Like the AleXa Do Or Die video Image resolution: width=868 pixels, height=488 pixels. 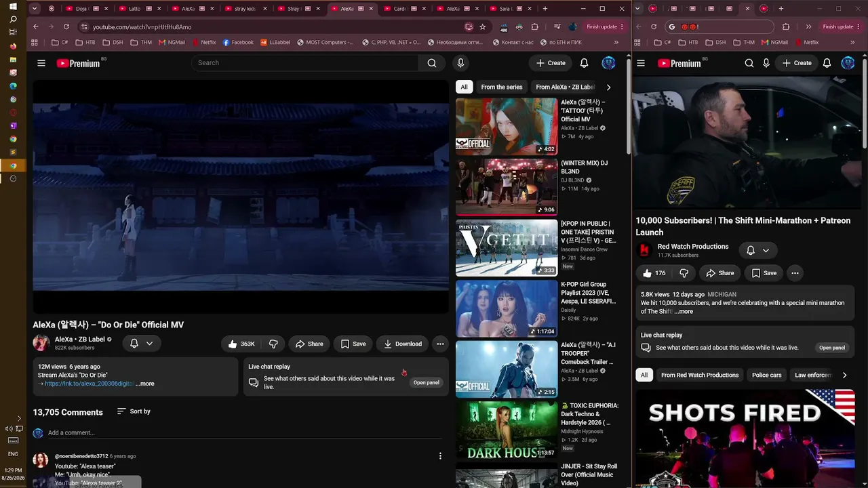tap(242, 344)
